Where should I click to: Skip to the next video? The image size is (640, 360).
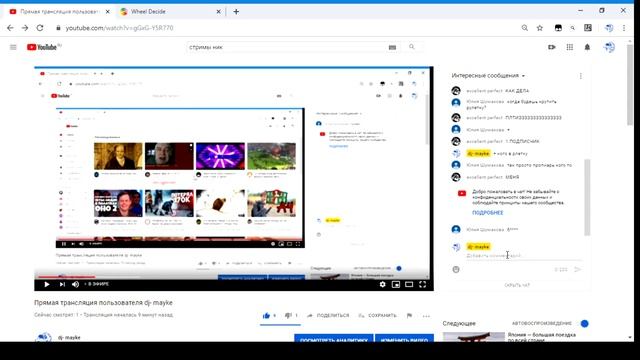click(62, 284)
